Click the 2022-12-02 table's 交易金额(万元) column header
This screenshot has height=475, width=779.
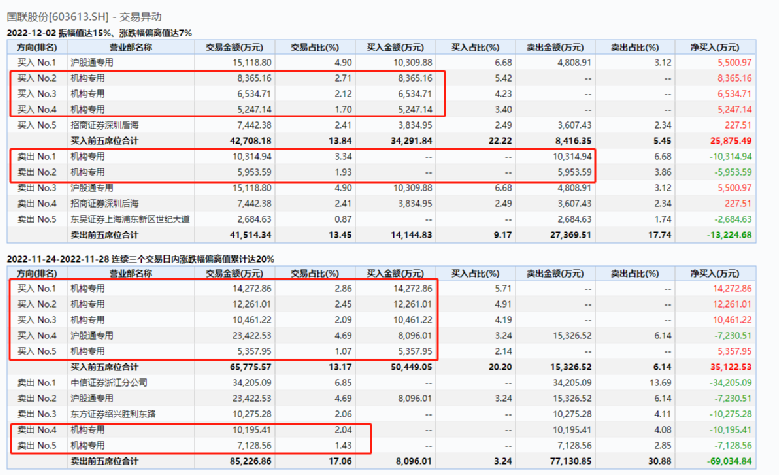(x=235, y=46)
